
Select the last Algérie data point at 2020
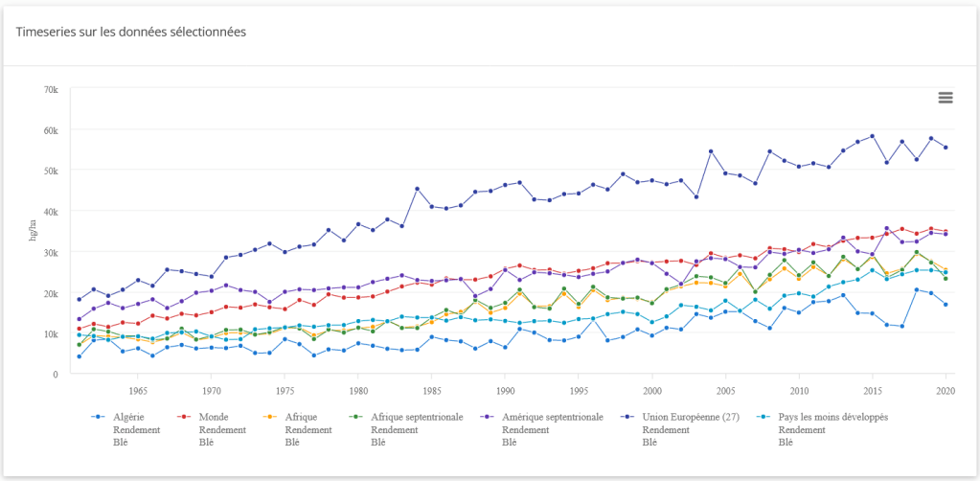[946, 305]
